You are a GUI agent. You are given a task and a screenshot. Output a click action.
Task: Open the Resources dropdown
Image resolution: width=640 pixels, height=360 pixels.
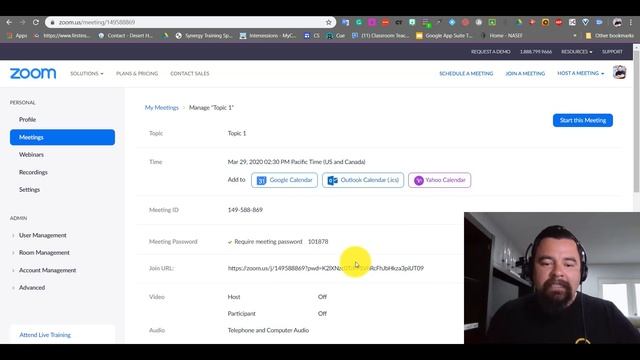coord(576,52)
